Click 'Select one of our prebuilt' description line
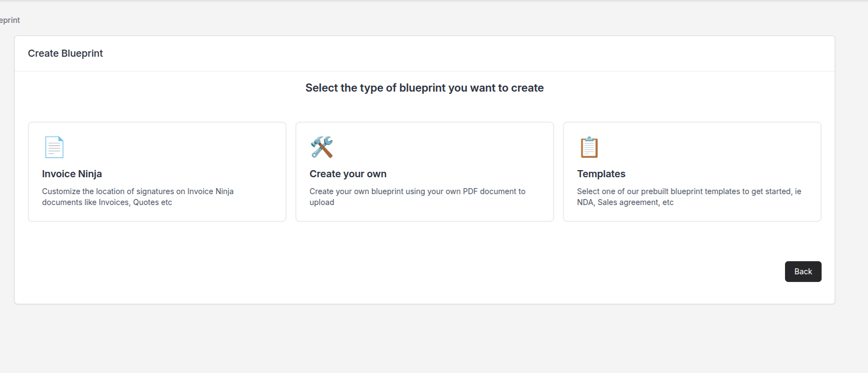 pyautogui.click(x=689, y=191)
